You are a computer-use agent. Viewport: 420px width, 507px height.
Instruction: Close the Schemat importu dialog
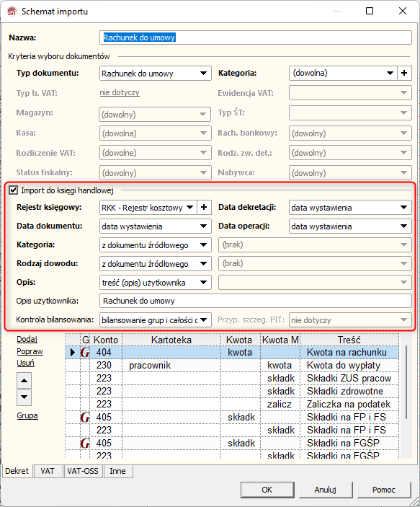tap(403, 11)
